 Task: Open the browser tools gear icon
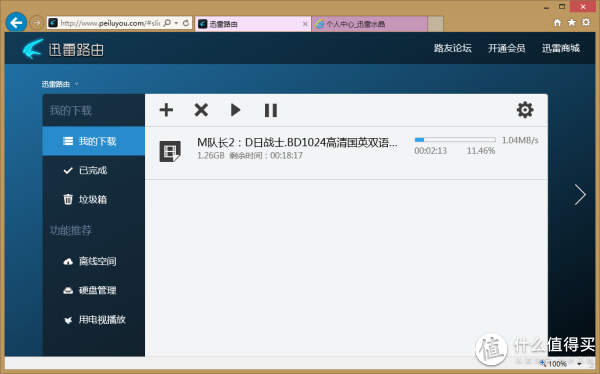(x=586, y=22)
